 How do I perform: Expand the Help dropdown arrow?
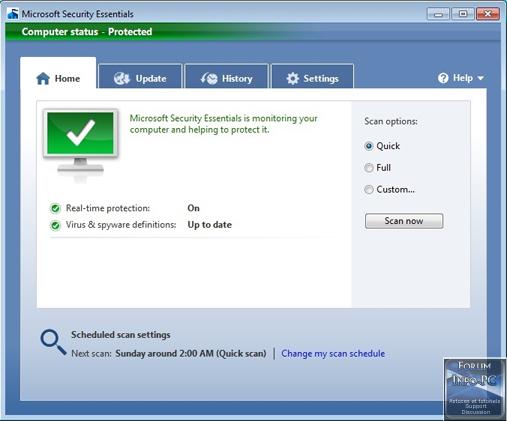[480, 78]
